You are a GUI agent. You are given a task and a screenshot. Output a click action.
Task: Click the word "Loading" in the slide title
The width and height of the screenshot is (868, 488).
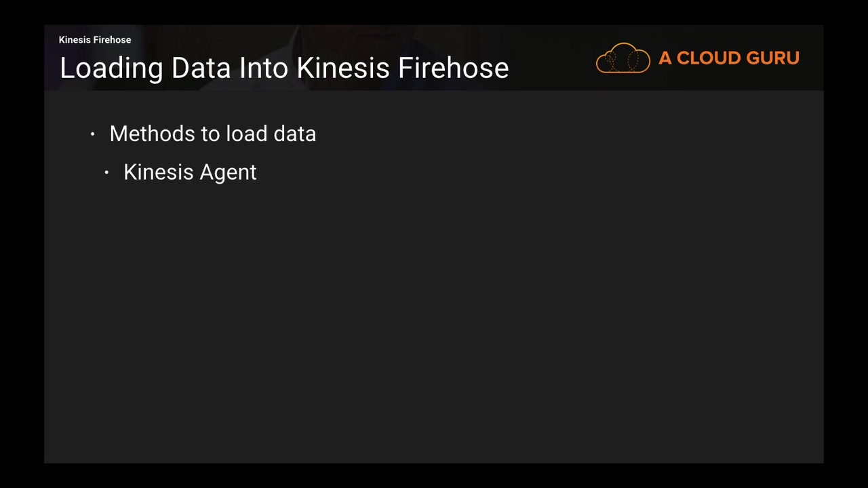(x=111, y=68)
